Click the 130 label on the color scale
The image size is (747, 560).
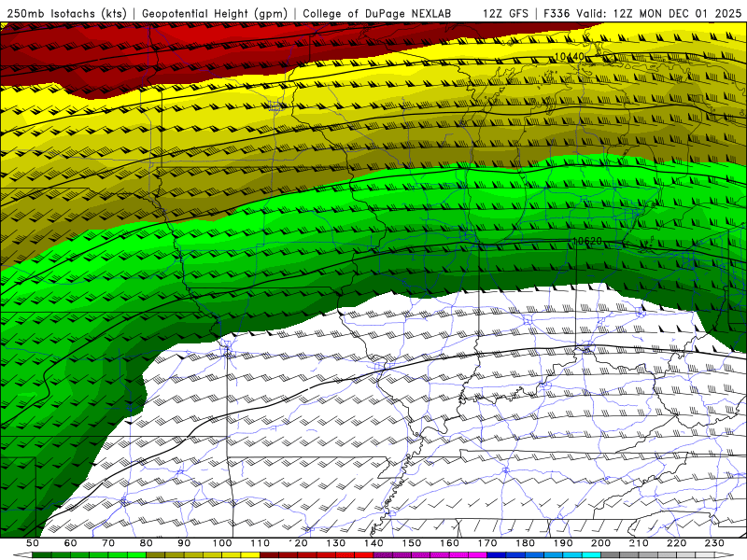click(x=335, y=543)
